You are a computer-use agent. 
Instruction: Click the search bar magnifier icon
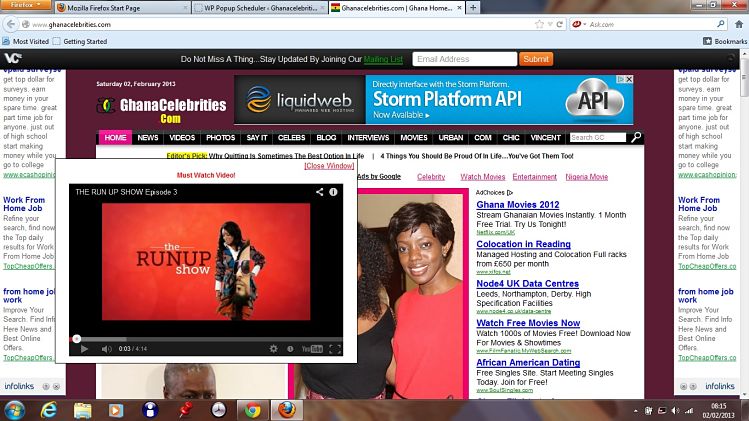tap(721, 24)
